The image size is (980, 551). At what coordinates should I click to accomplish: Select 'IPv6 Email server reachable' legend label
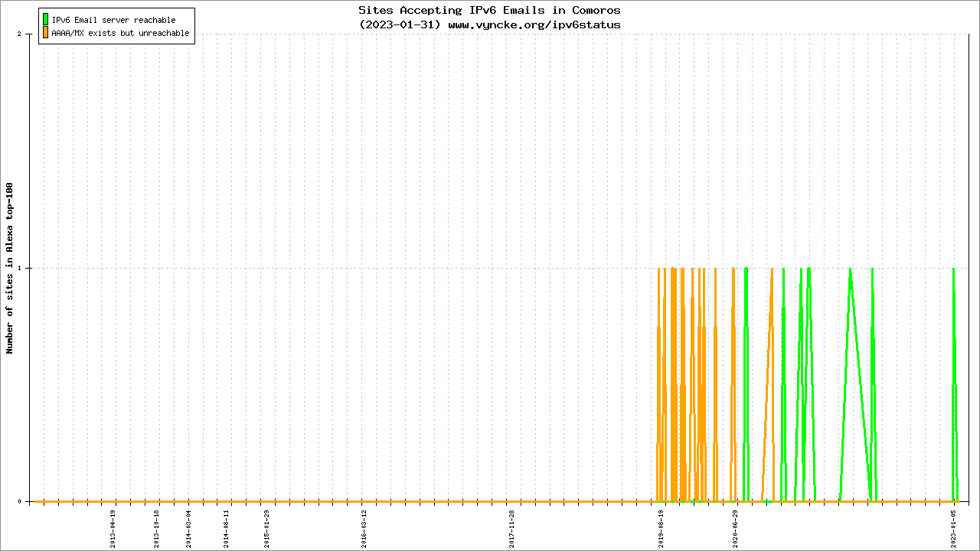113,20
